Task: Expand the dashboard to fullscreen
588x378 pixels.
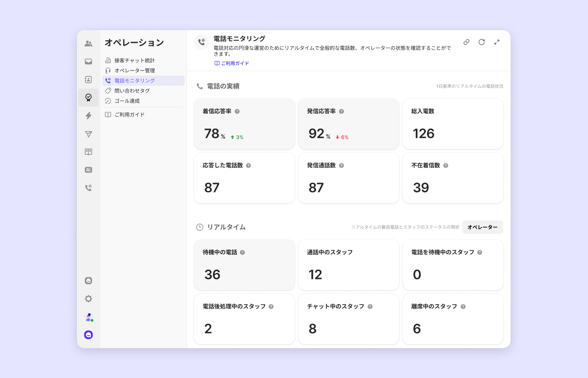Action: pos(497,42)
